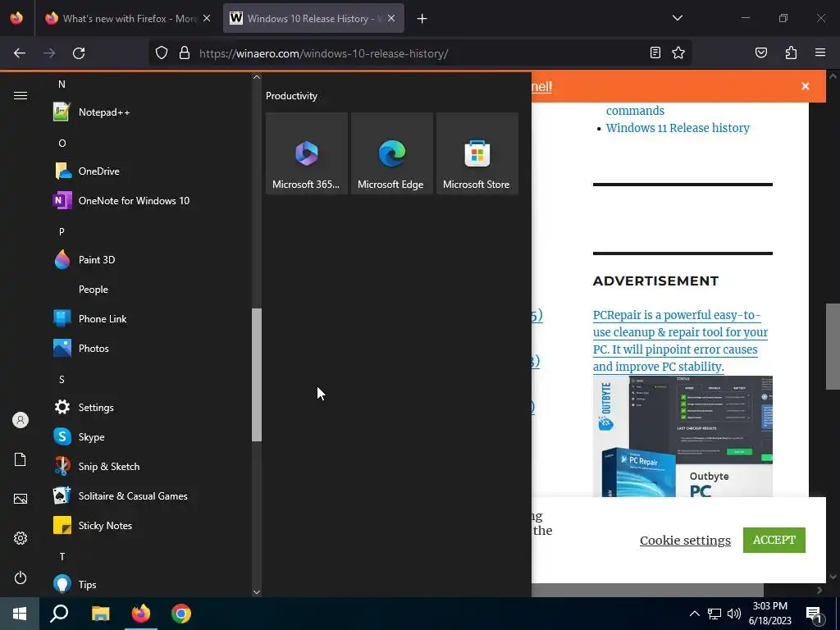Show hidden system tray icons

694,614
